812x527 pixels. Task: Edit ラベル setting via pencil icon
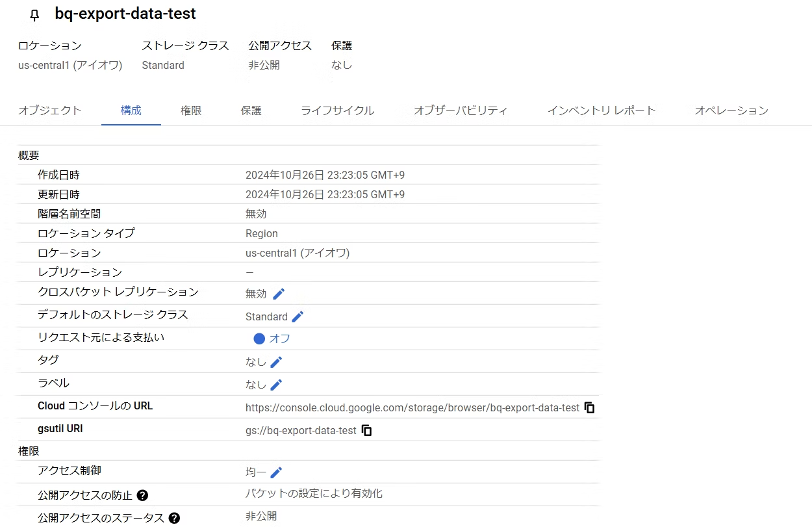(275, 384)
